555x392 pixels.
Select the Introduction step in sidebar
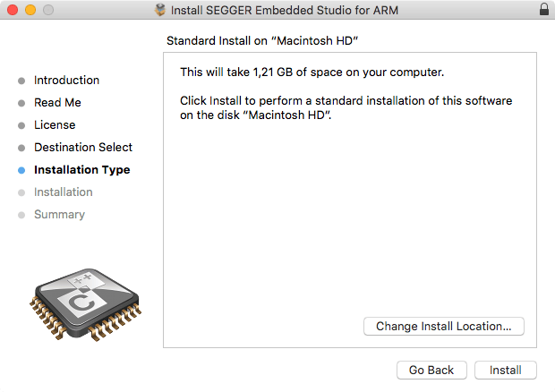[66, 80]
